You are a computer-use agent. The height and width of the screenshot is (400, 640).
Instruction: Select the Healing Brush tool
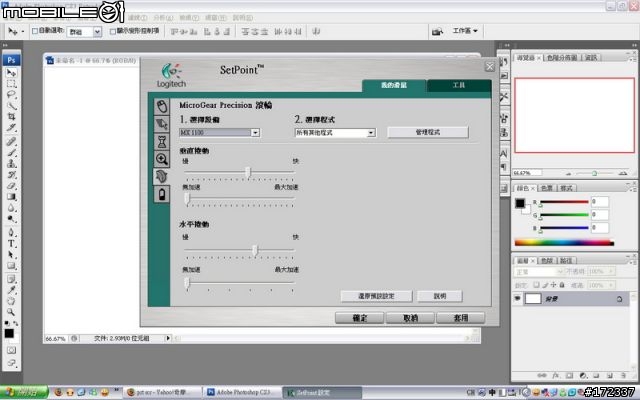click(x=11, y=142)
